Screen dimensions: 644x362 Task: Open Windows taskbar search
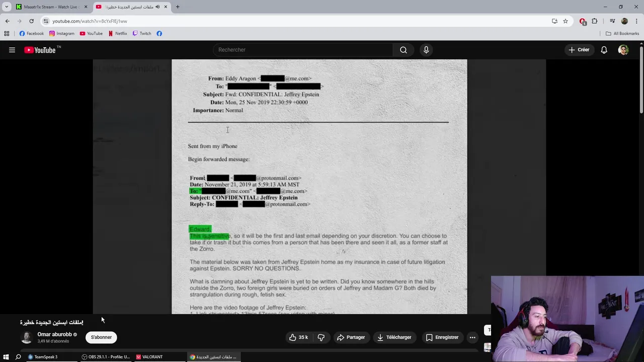pyautogui.click(x=18, y=357)
